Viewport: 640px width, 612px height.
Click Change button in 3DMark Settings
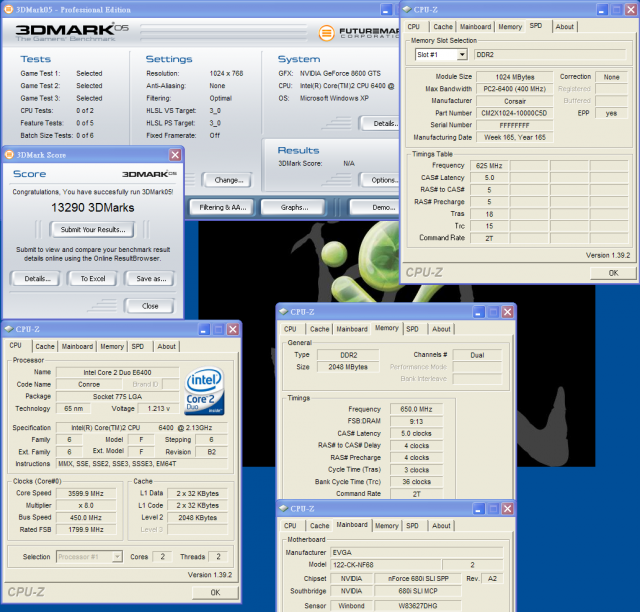coord(228,180)
